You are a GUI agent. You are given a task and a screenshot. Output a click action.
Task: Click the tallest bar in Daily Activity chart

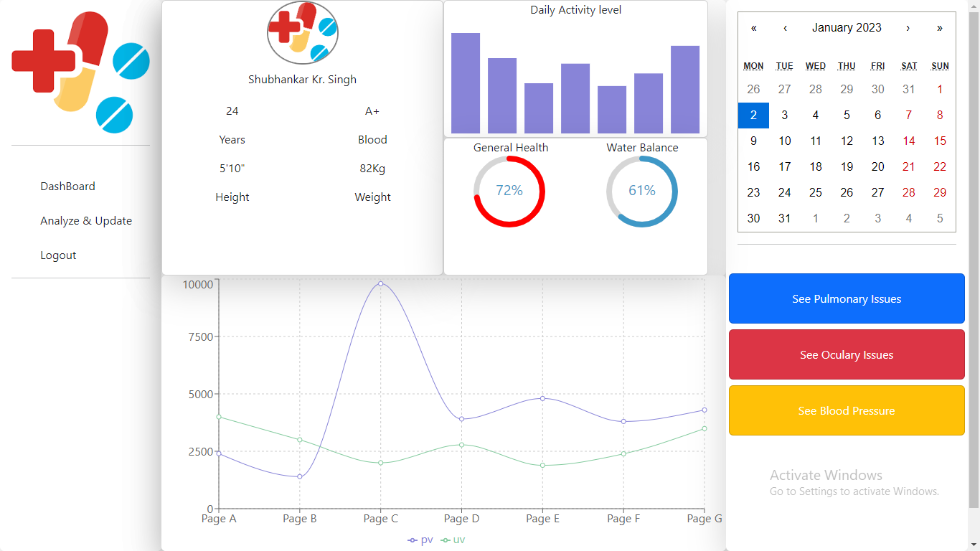click(465, 83)
